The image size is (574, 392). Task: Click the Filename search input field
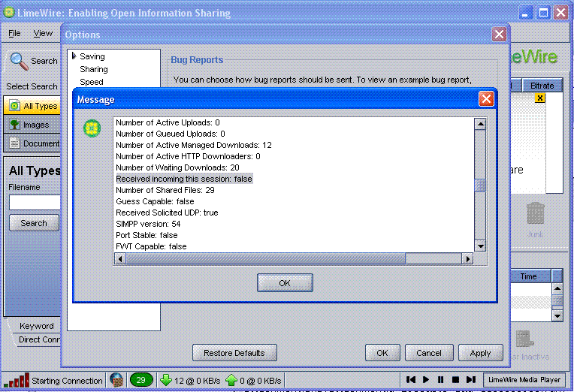(35, 203)
